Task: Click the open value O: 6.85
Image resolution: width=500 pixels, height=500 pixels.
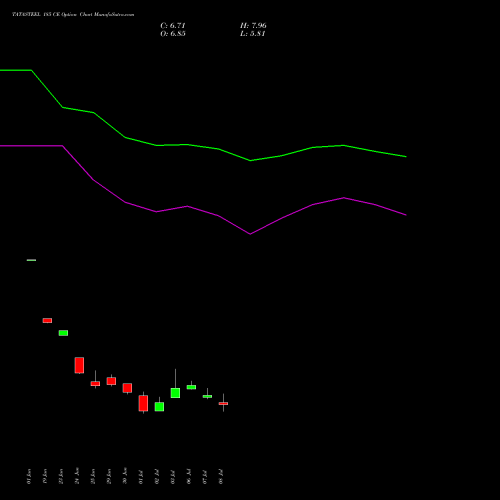Action: point(173,34)
